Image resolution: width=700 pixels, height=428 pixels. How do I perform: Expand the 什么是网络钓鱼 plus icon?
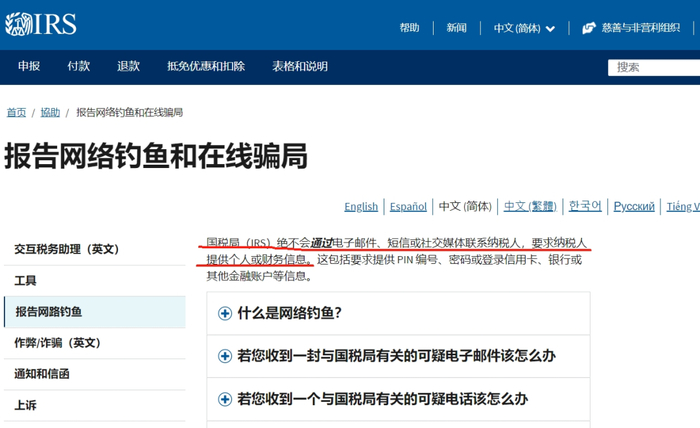click(225, 313)
